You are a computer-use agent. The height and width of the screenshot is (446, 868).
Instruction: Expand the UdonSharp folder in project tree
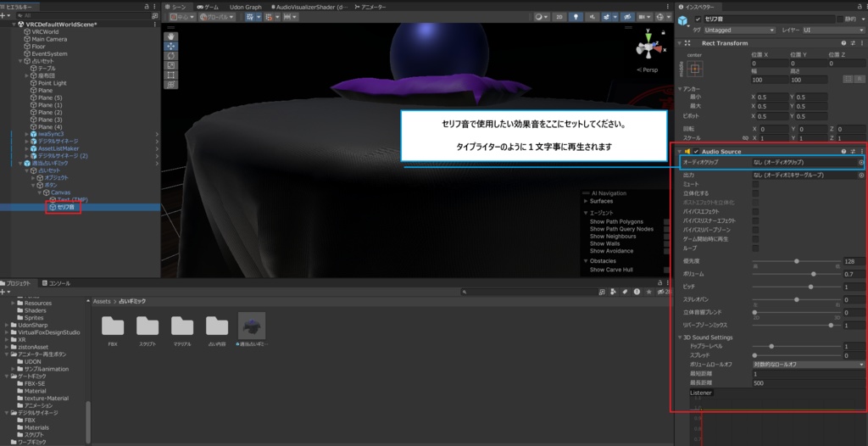(x=7, y=326)
